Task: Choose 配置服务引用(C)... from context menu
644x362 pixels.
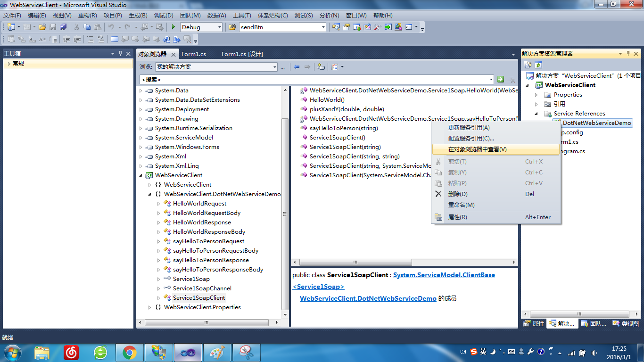Action: click(x=496, y=139)
